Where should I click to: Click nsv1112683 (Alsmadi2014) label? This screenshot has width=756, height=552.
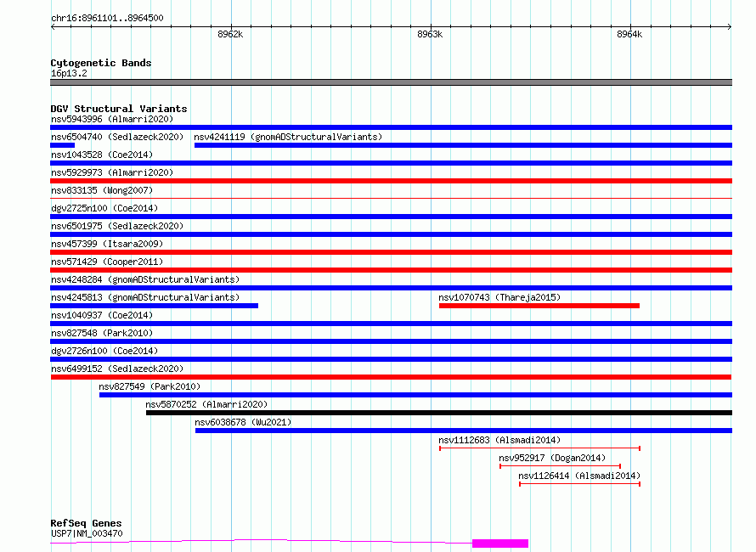point(499,440)
